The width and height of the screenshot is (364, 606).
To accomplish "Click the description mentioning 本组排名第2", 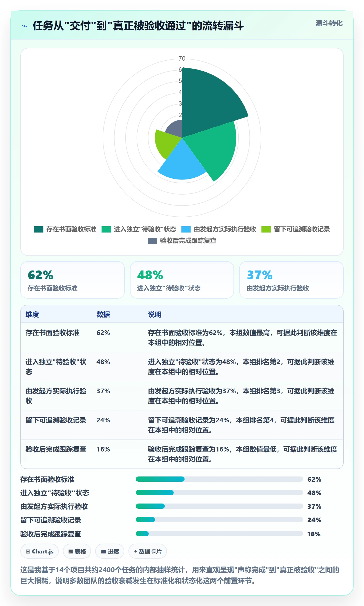I will [241, 367].
